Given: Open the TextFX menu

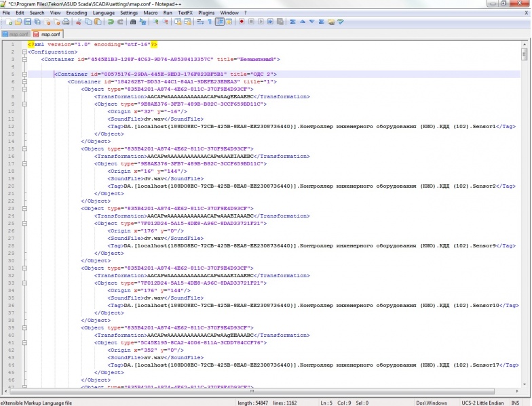Looking at the screenshot, I should 185,13.
